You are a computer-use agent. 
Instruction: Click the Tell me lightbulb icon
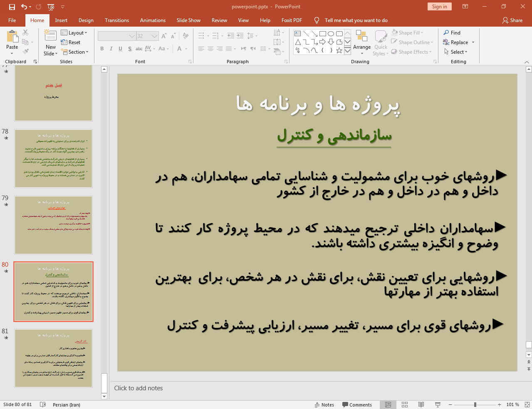(317, 20)
